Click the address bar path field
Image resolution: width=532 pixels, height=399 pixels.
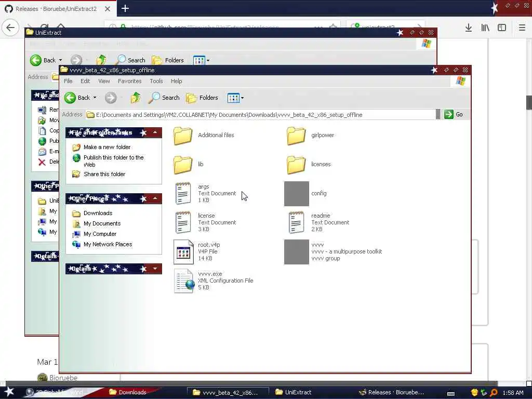260,115
